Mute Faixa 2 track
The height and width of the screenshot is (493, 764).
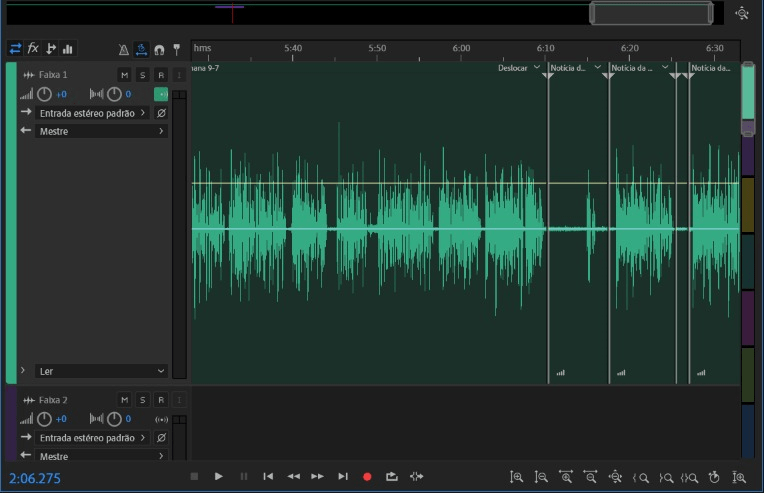click(125, 400)
